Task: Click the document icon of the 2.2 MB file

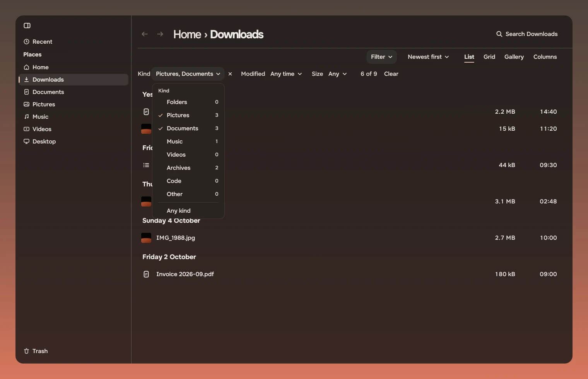Action: [146, 112]
